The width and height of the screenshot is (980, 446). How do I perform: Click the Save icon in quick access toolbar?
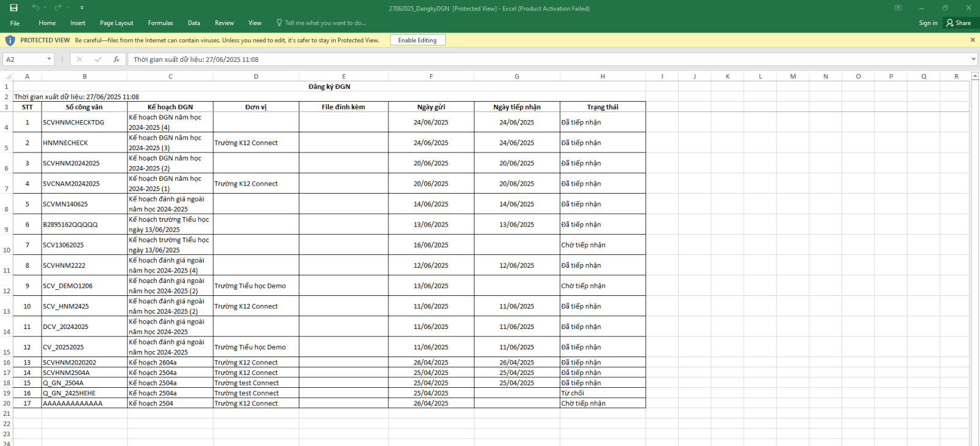(13, 8)
